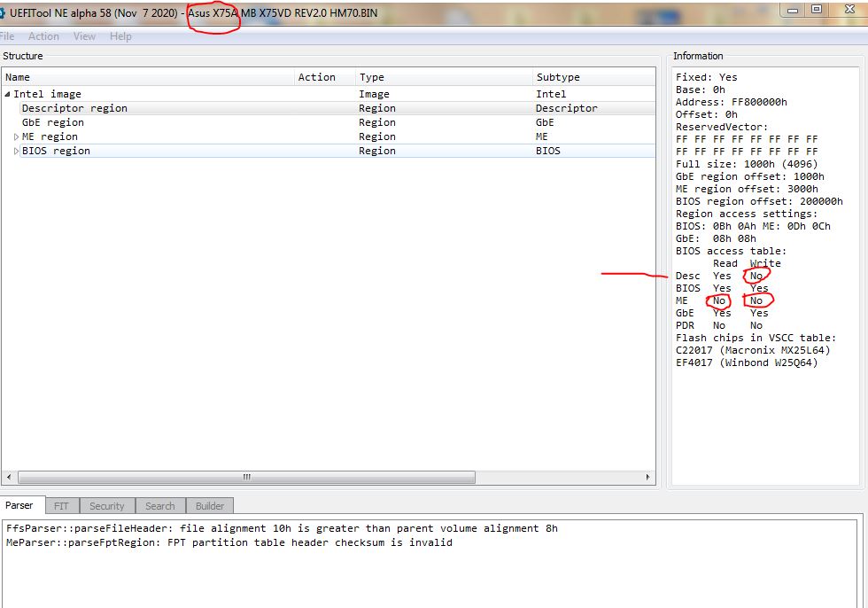Click the 'GbE' subtype cell

point(545,122)
